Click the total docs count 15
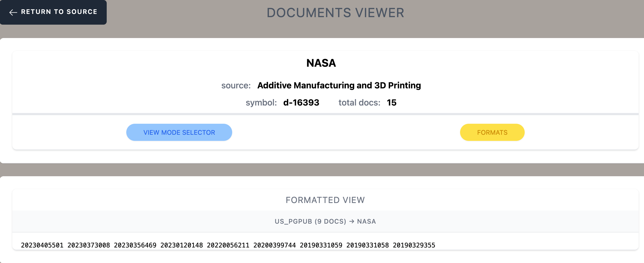This screenshot has width=644, height=263. point(392,103)
